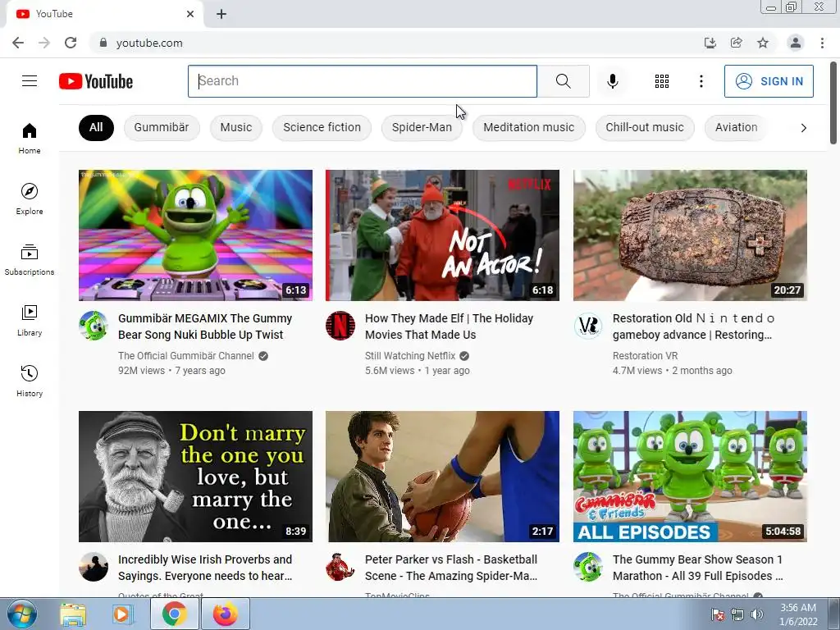The image size is (840, 630).
Task: Open Restoration VR channel avatar
Action: click(x=587, y=326)
